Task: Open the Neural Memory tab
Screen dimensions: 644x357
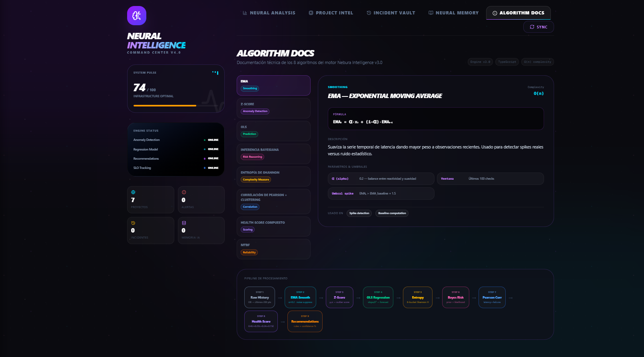Action: coord(453,13)
